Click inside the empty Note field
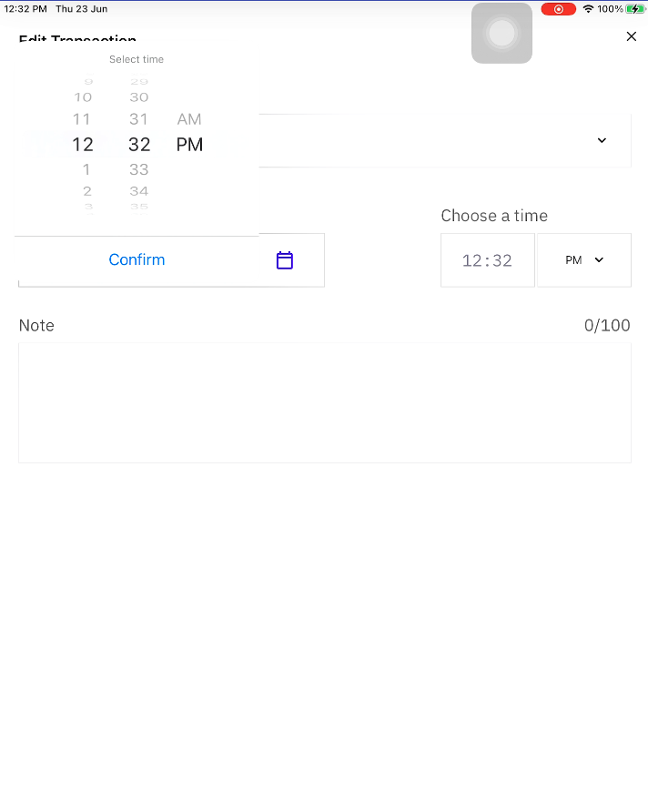This screenshot has width=648, height=812. (324, 401)
